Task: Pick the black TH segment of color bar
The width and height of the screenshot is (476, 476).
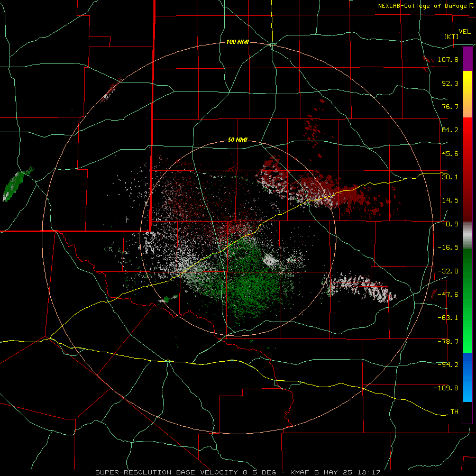Action: [x=467, y=412]
